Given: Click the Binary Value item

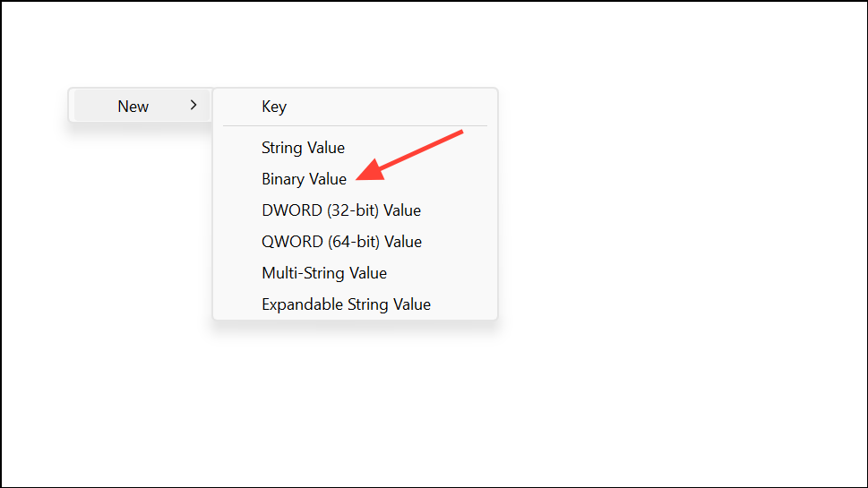Looking at the screenshot, I should coord(304,179).
